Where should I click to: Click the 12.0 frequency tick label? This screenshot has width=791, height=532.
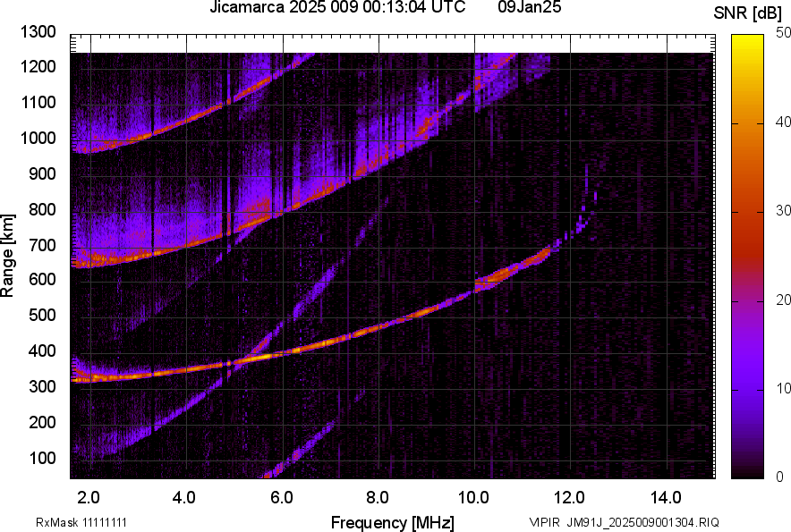pyautogui.click(x=570, y=497)
